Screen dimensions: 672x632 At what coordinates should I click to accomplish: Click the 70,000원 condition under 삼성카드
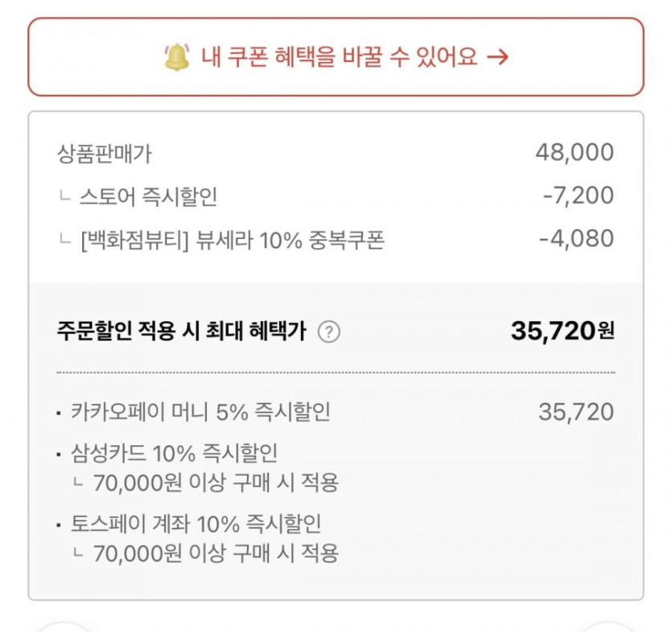click(215, 483)
